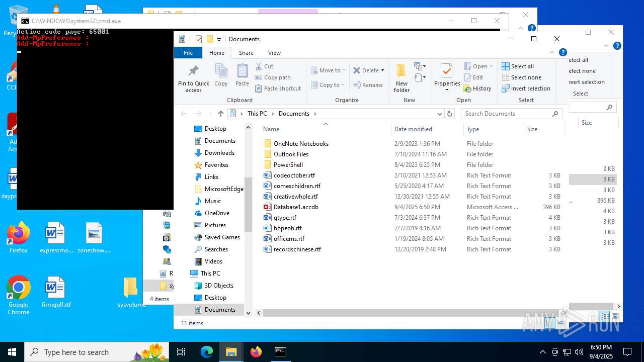Open file History command
The width and height of the screenshot is (644, 362).
(477, 88)
